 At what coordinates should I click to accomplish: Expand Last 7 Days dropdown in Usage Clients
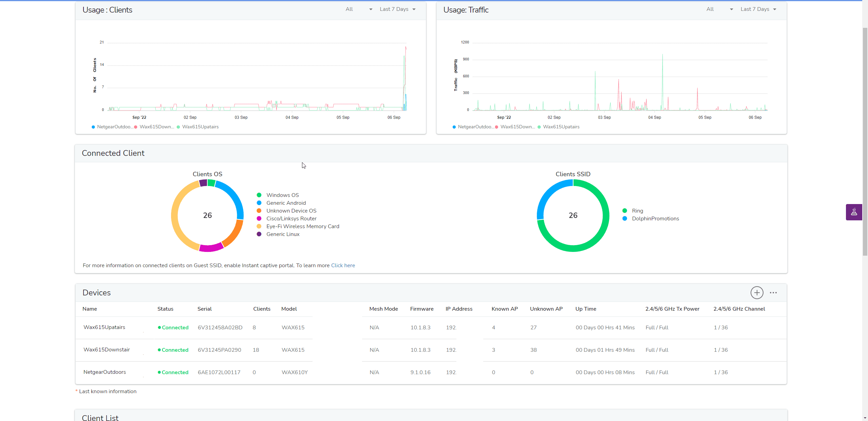point(397,10)
